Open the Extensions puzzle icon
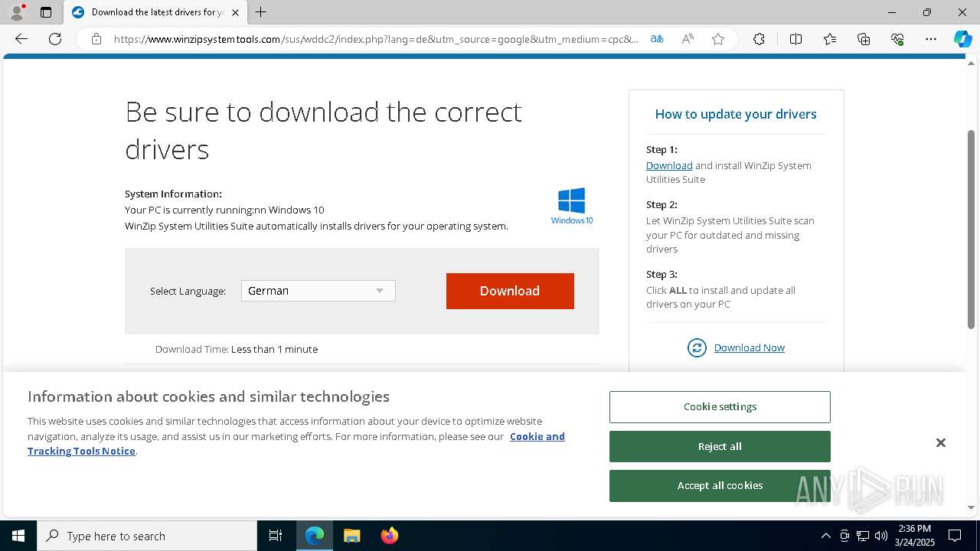The image size is (980, 551). click(759, 39)
